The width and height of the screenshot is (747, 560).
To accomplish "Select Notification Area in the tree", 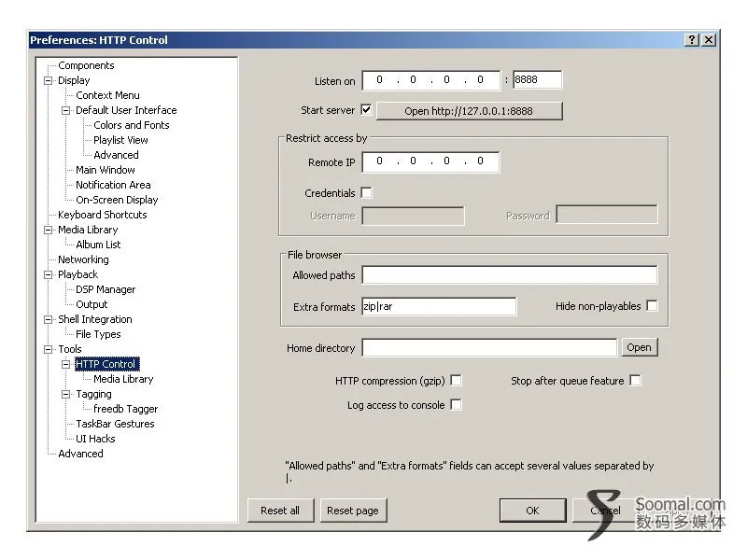I will click(113, 185).
